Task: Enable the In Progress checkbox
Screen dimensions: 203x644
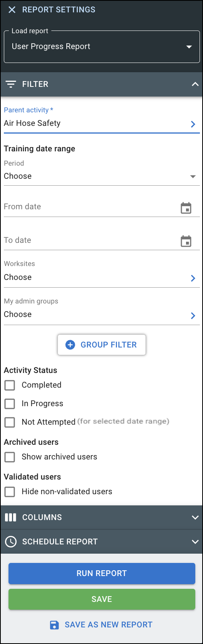Action: (x=10, y=403)
